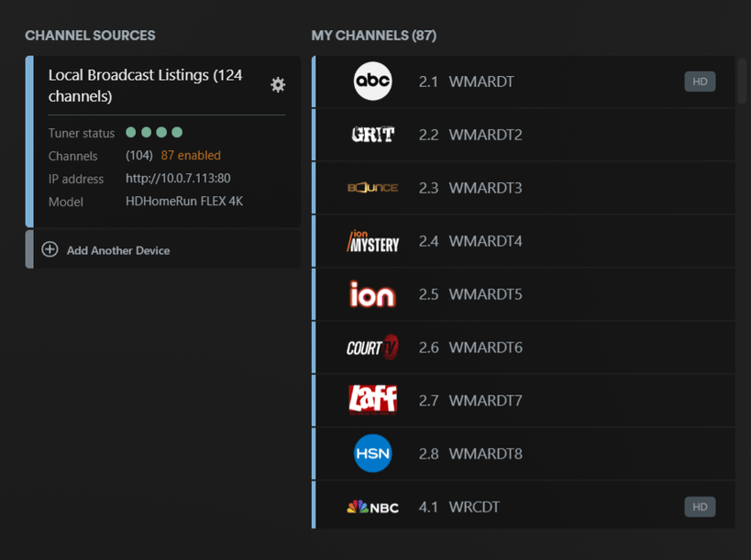Viewport: 751px width, 560px height.
Task: Click channel number 2.6
Action: click(x=428, y=347)
